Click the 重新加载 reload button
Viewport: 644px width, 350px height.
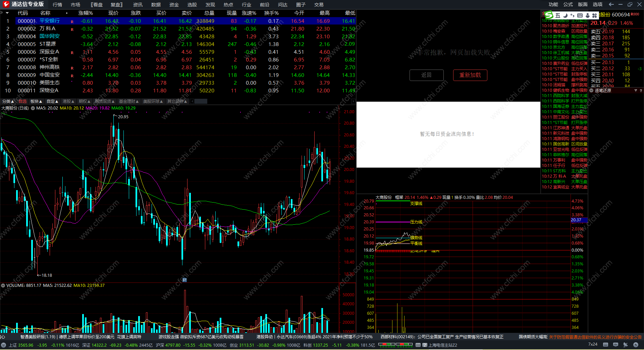[470, 75]
